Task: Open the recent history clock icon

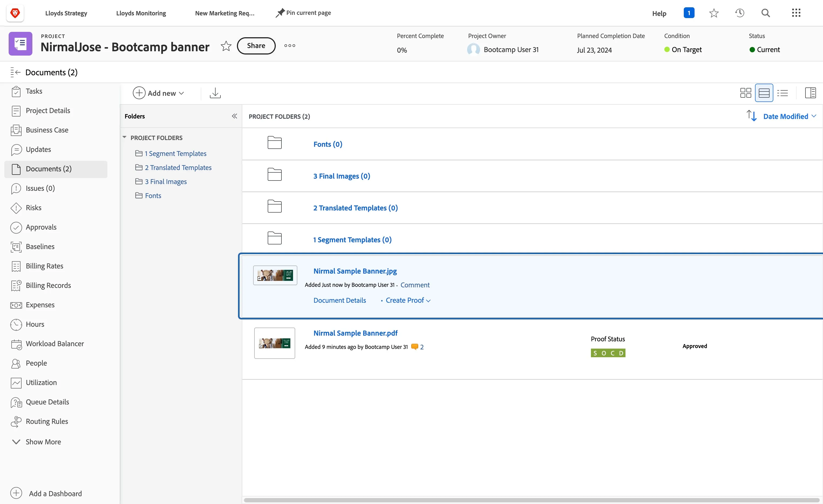Action: [740, 13]
